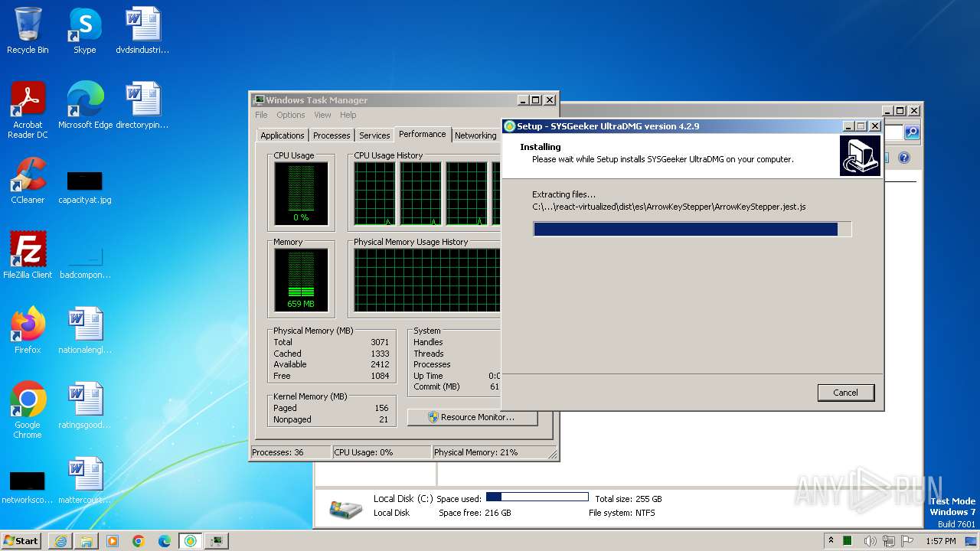Screen dimensions: 980x551
Task: Click the Show desktop button
Action: [x=972, y=541]
